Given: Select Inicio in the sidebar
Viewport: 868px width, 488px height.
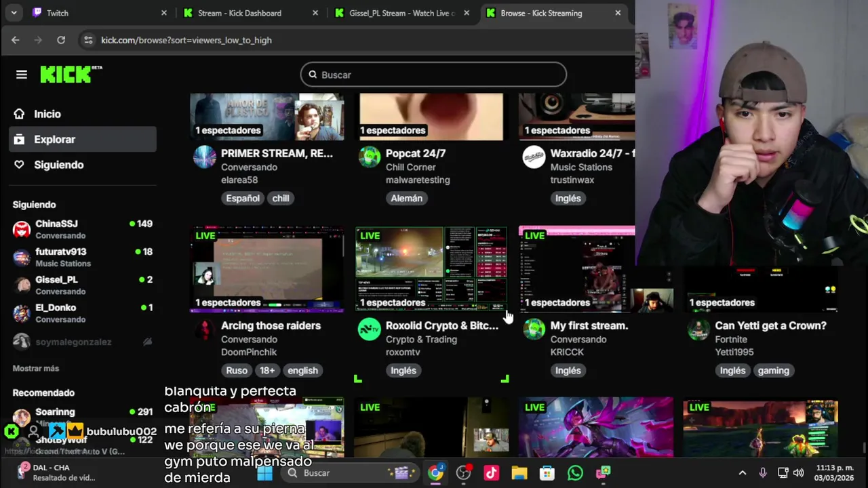Looking at the screenshot, I should pos(83,114).
